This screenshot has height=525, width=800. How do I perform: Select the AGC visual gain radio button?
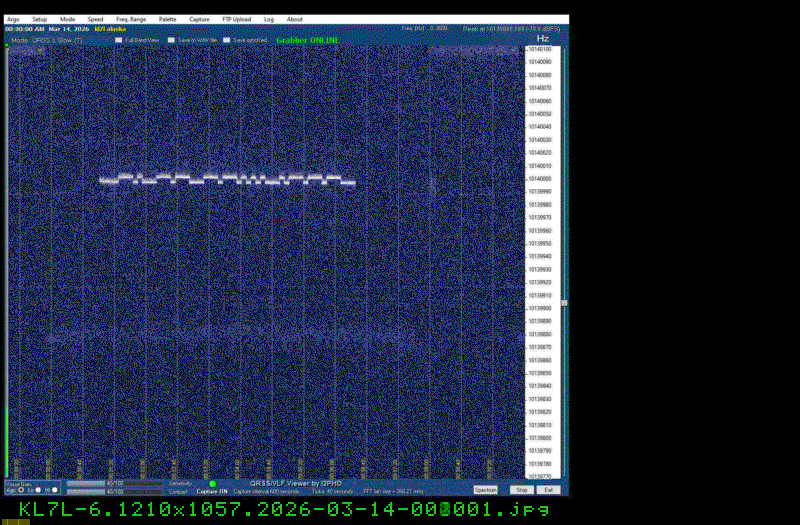click(22, 490)
